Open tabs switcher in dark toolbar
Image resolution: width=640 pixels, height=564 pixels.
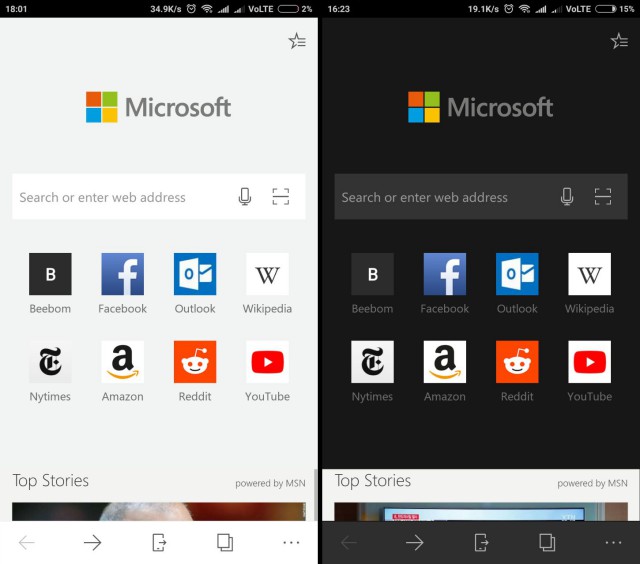coord(547,542)
